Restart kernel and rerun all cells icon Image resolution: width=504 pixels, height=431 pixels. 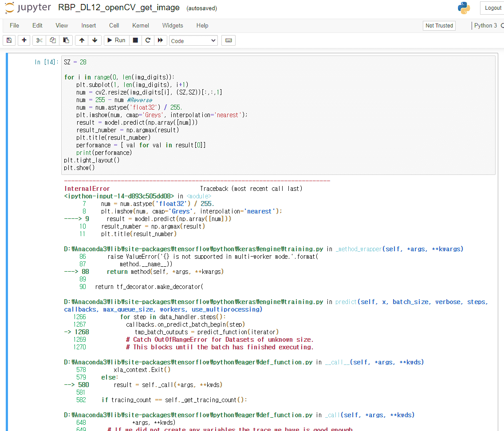160,40
